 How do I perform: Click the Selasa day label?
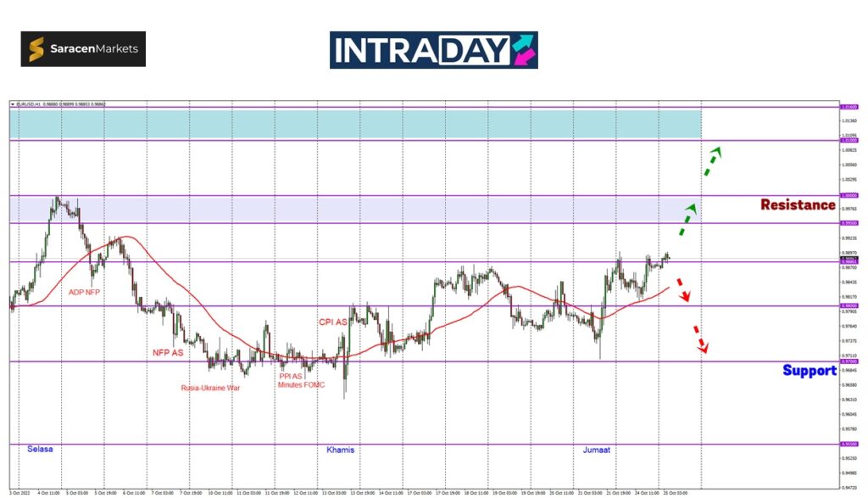[x=40, y=448]
